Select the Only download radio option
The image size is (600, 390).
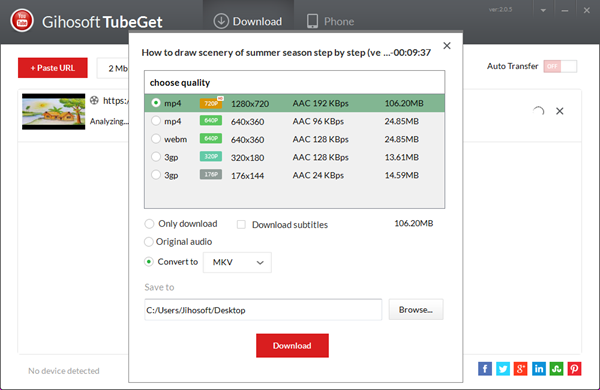pos(149,224)
